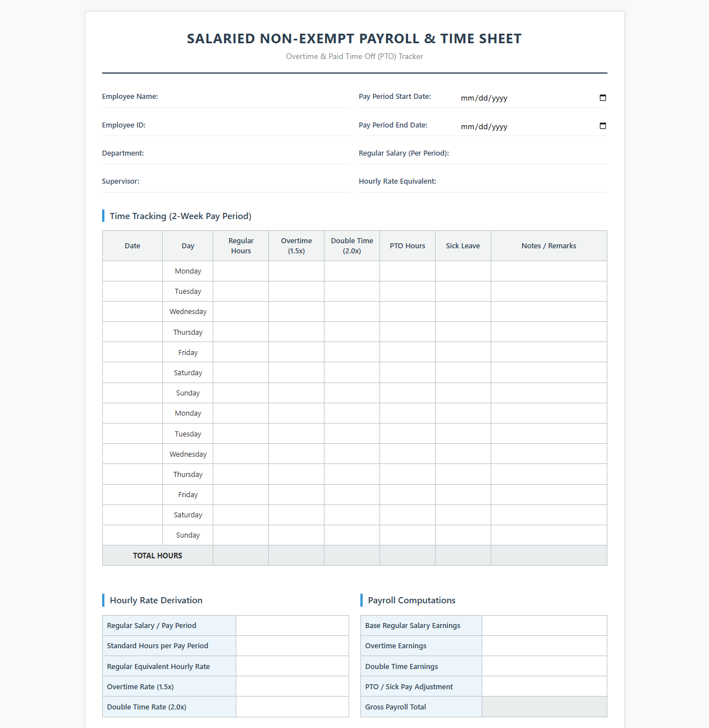Click the Department input field

tap(276, 153)
